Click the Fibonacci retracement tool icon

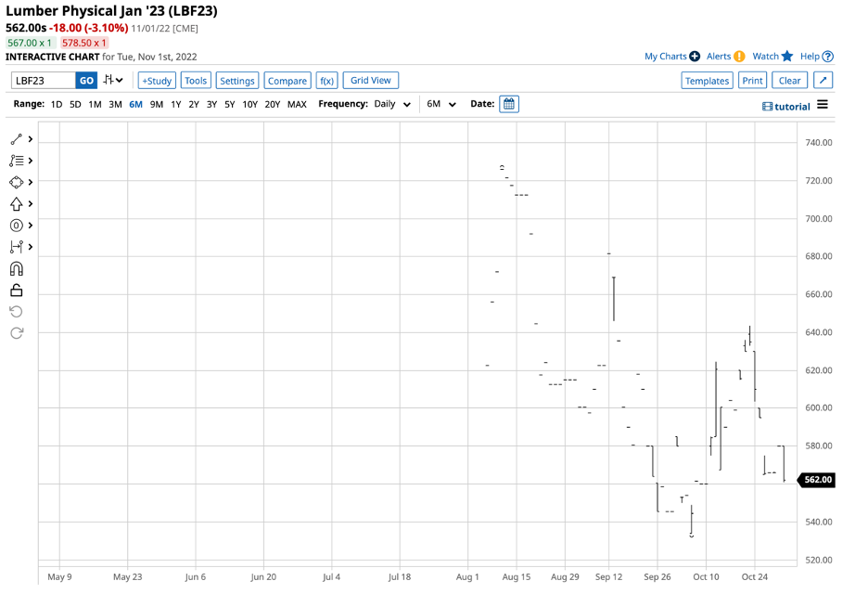16,161
